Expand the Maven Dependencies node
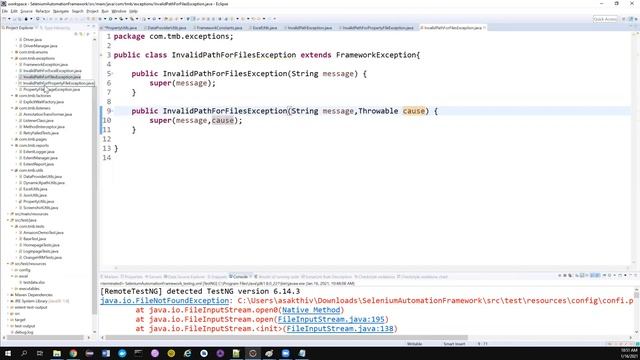This screenshot has width=640, height=360. (x=7, y=295)
